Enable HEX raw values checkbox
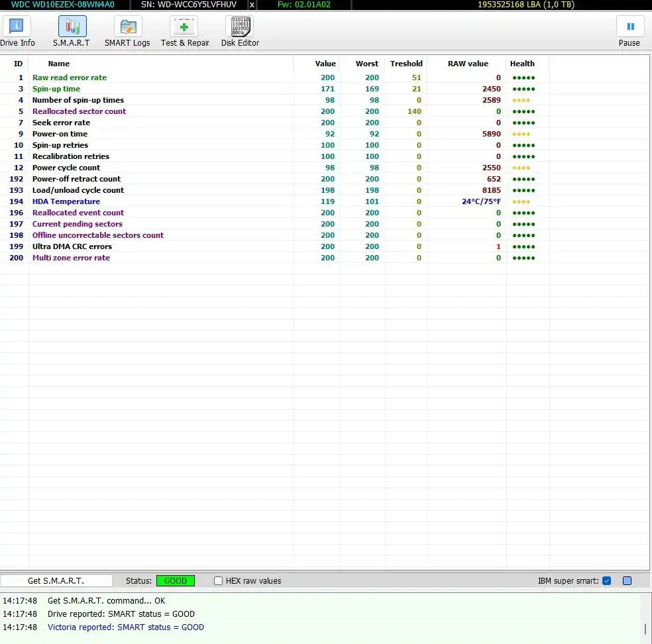The width and height of the screenshot is (652, 644). [219, 581]
